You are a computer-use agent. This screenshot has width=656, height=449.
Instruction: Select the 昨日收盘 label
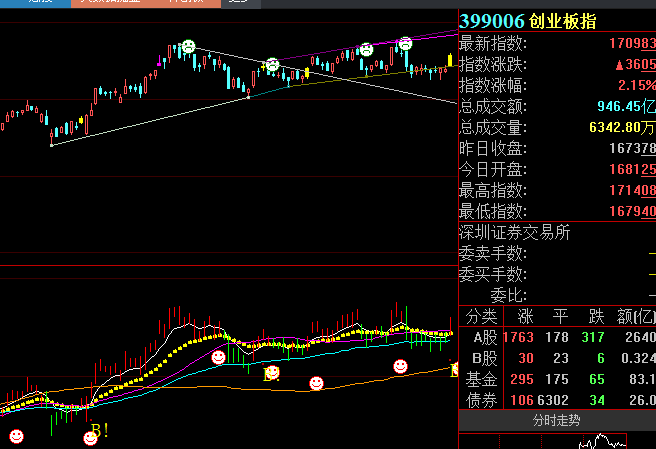(x=493, y=149)
